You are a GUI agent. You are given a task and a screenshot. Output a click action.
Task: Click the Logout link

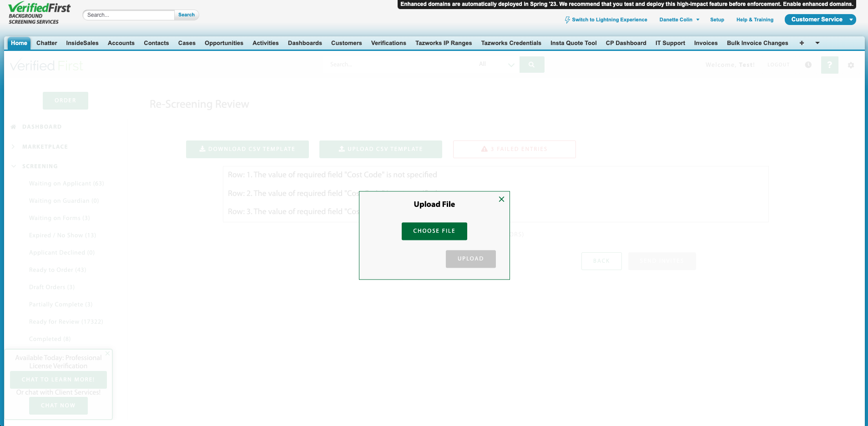(778, 65)
